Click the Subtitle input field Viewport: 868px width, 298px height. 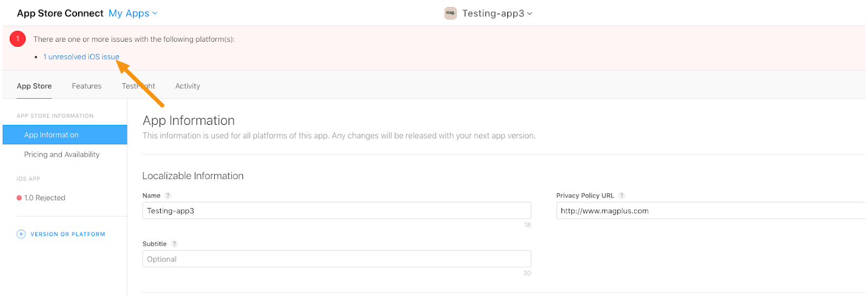coord(336,259)
